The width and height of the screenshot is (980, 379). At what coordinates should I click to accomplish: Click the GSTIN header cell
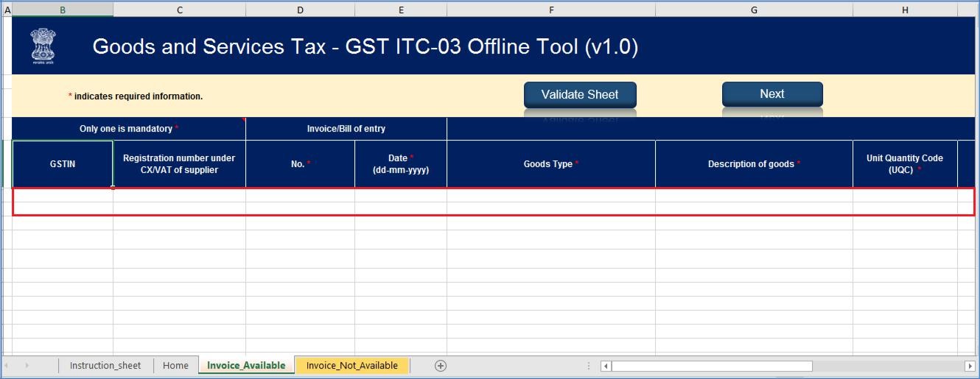pyautogui.click(x=63, y=164)
